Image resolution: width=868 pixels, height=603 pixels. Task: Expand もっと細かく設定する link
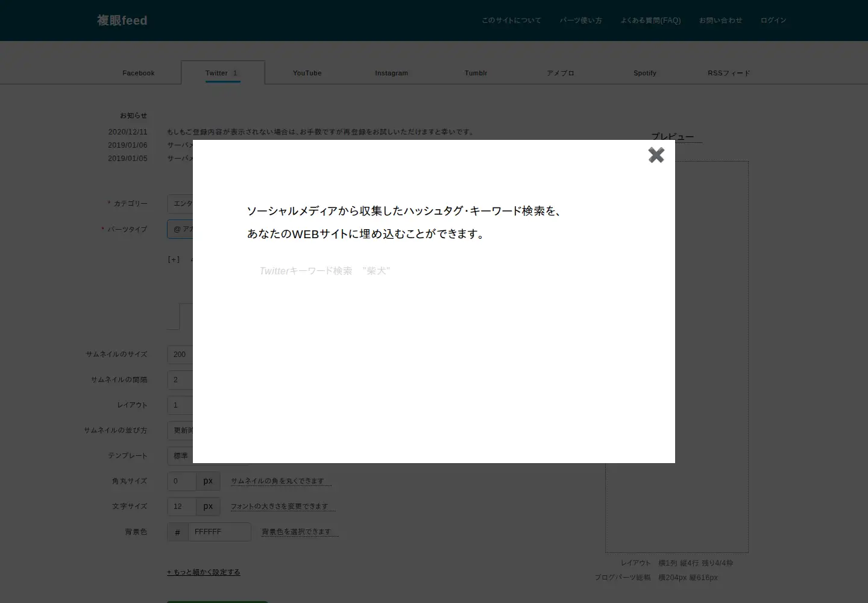(204, 572)
